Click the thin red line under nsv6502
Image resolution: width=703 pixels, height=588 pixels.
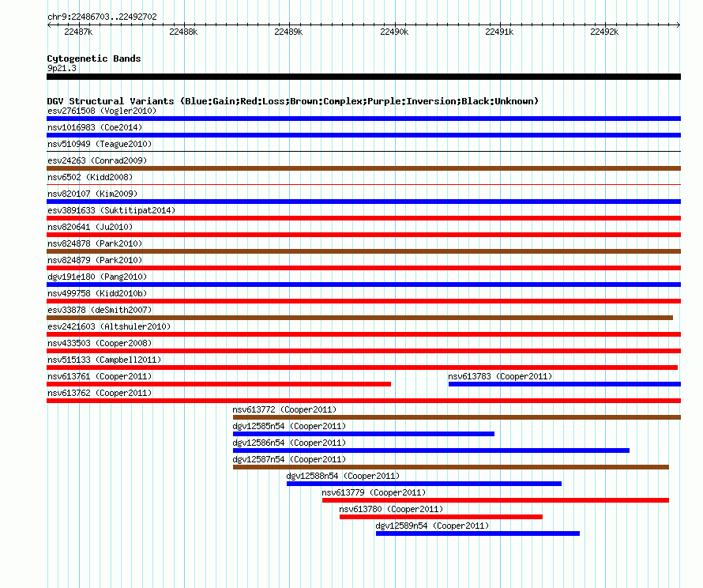coord(363,185)
